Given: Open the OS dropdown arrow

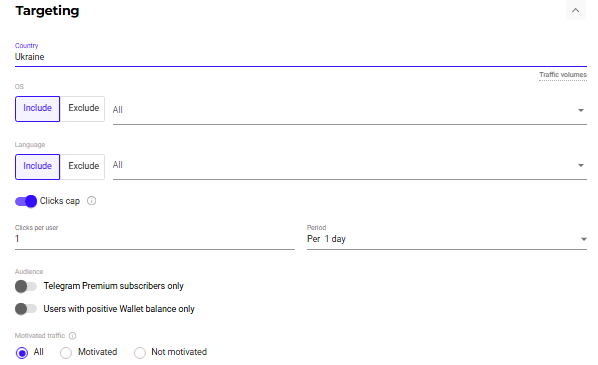Looking at the screenshot, I should click(580, 110).
